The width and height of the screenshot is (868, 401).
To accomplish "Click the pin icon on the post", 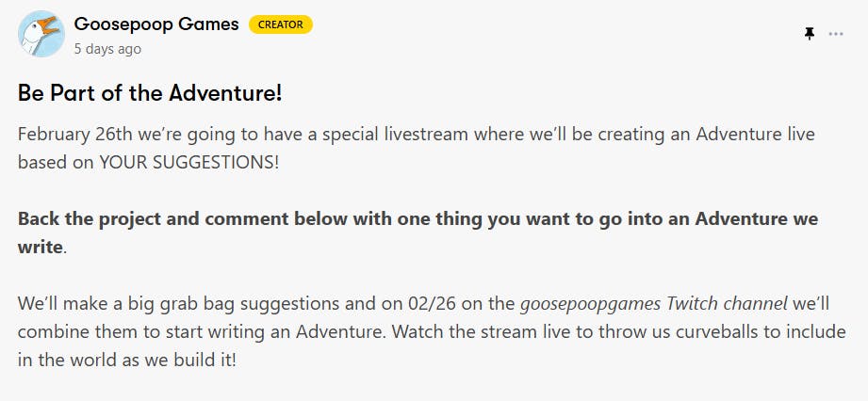I will pyautogui.click(x=809, y=34).
